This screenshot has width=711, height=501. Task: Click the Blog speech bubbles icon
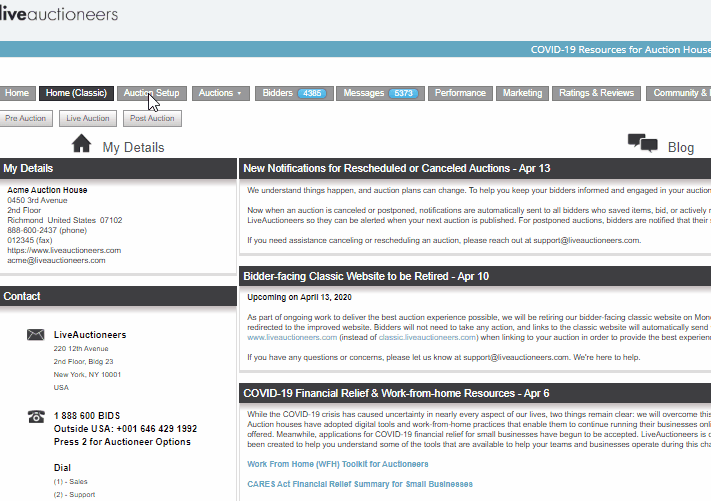(x=643, y=143)
